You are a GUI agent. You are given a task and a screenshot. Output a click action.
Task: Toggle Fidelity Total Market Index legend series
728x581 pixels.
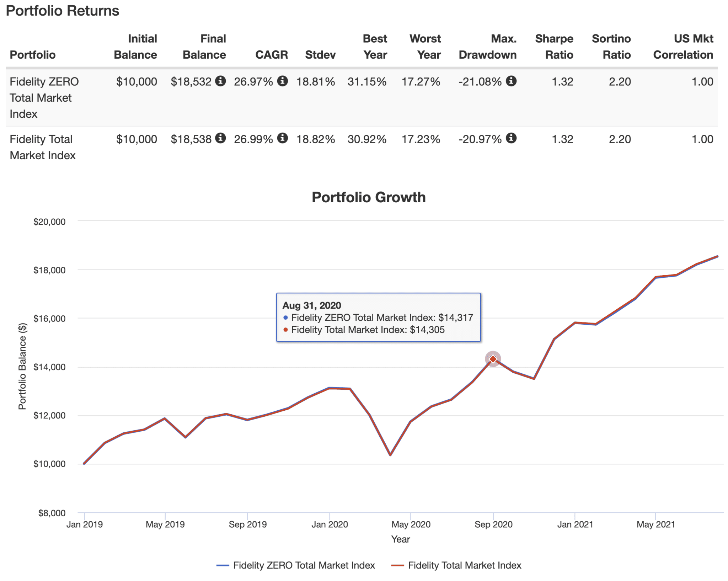tap(464, 565)
